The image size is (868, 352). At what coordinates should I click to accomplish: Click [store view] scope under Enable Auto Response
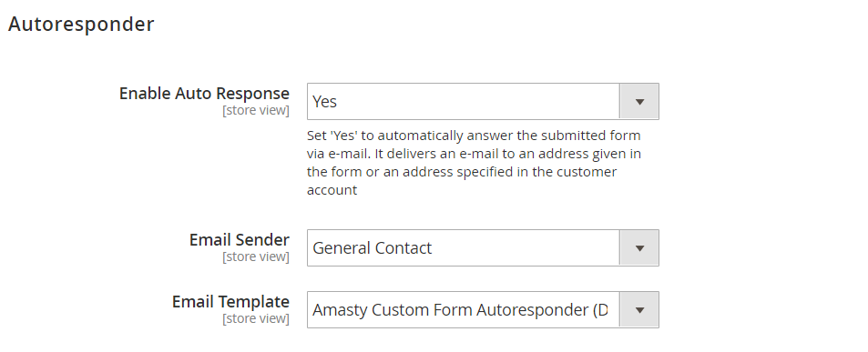pos(256,111)
